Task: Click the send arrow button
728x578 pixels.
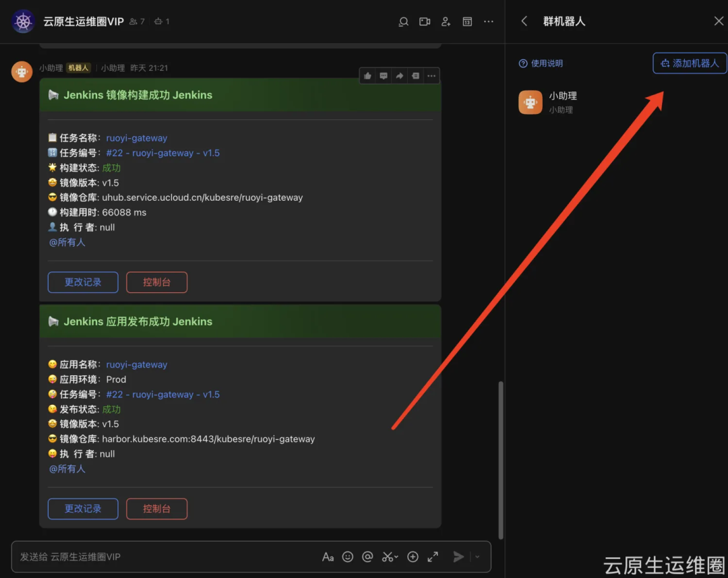Action: 458,556
